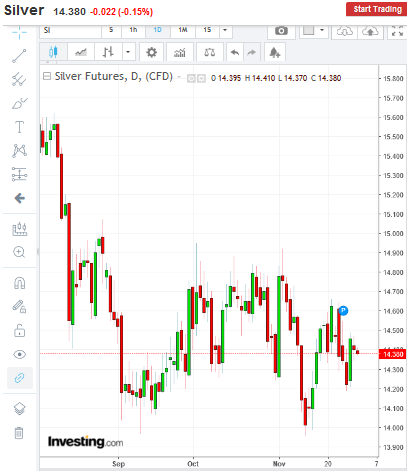Select the trend line drawing tool

click(x=19, y=56)
